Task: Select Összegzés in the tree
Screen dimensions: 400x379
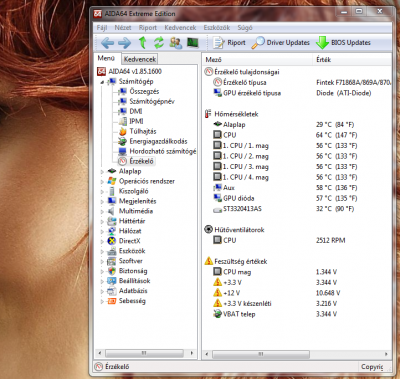Action: pos(139,91)
